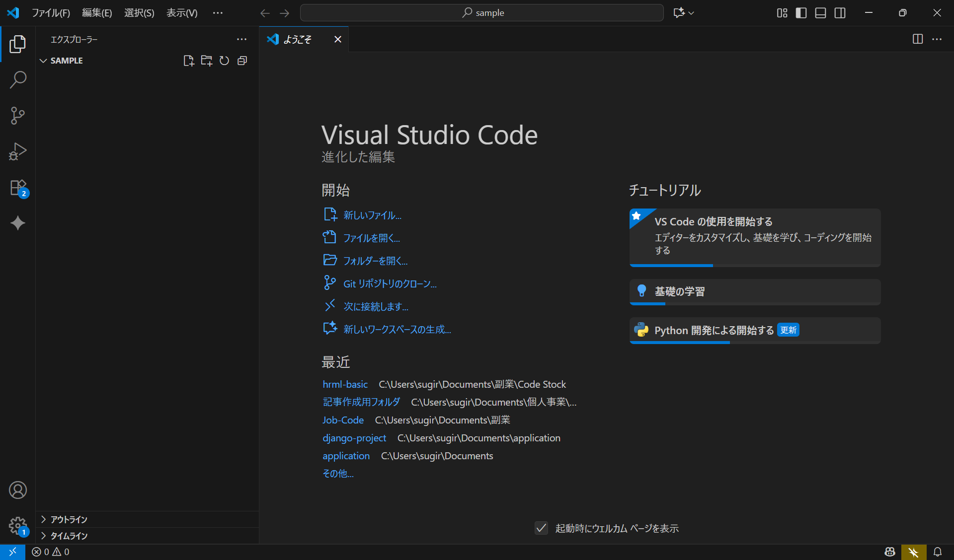
Task: Click the New File icon in Explorer
Action: tap(188, 61)
